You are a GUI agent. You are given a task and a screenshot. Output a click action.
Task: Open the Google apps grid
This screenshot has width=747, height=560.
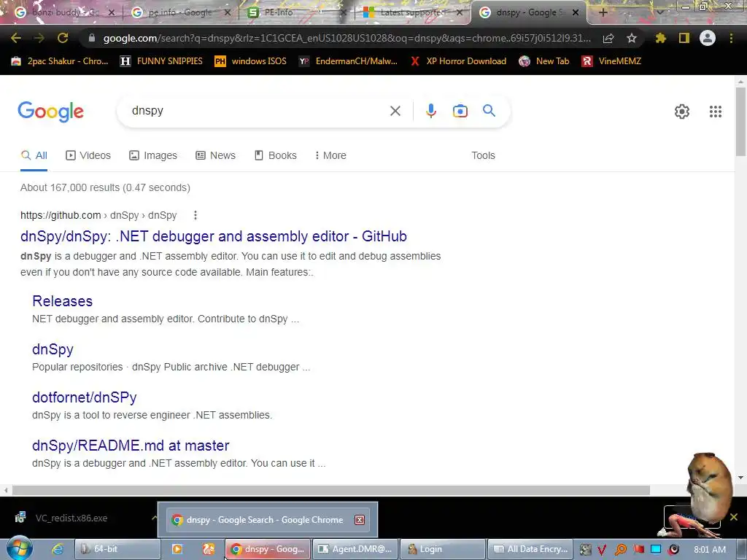tap(715, 112)
